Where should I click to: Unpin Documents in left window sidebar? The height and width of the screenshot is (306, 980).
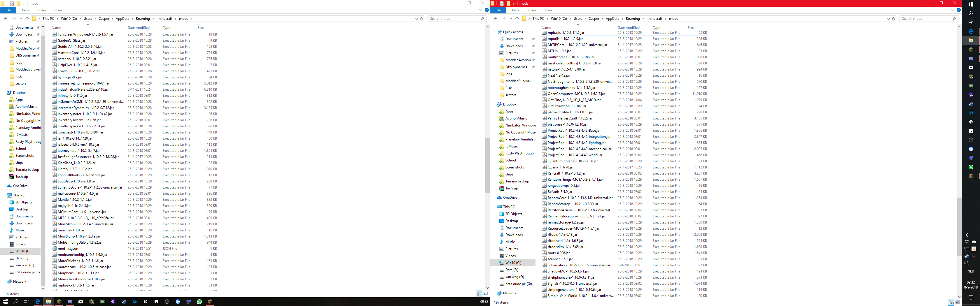point(38,27)
